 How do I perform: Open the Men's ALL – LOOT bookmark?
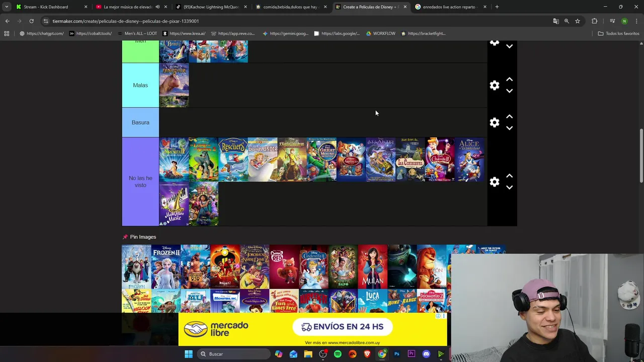(137, 34)
